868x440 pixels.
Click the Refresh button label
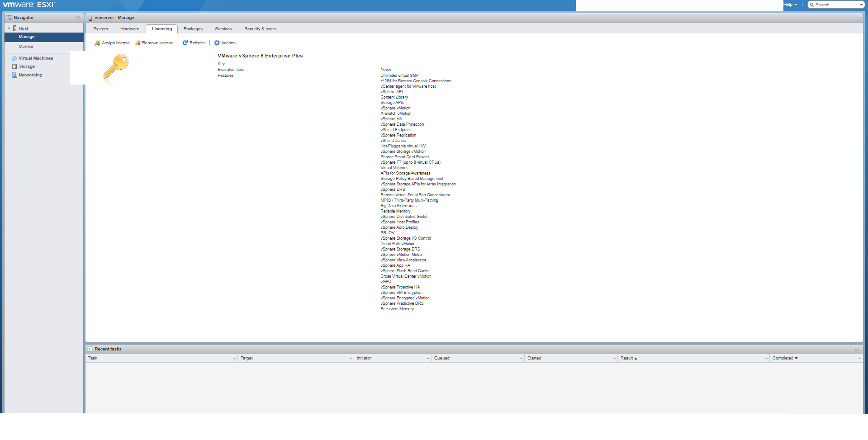point(197,43)
